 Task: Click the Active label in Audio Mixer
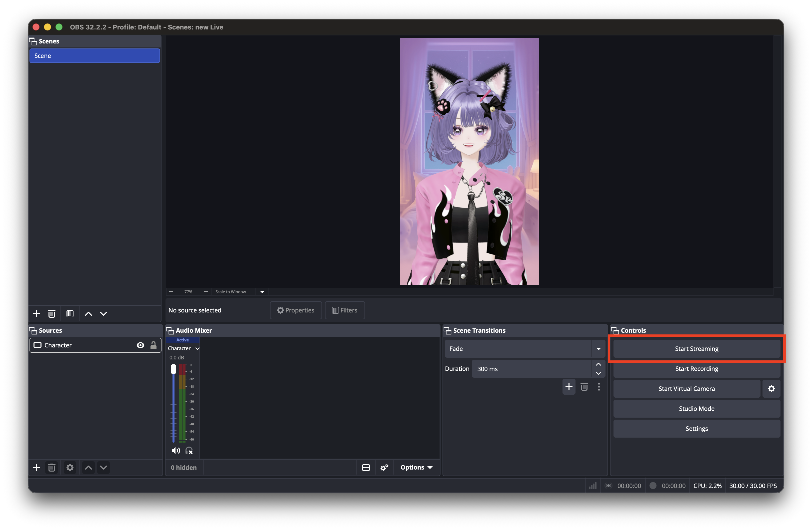182,340
